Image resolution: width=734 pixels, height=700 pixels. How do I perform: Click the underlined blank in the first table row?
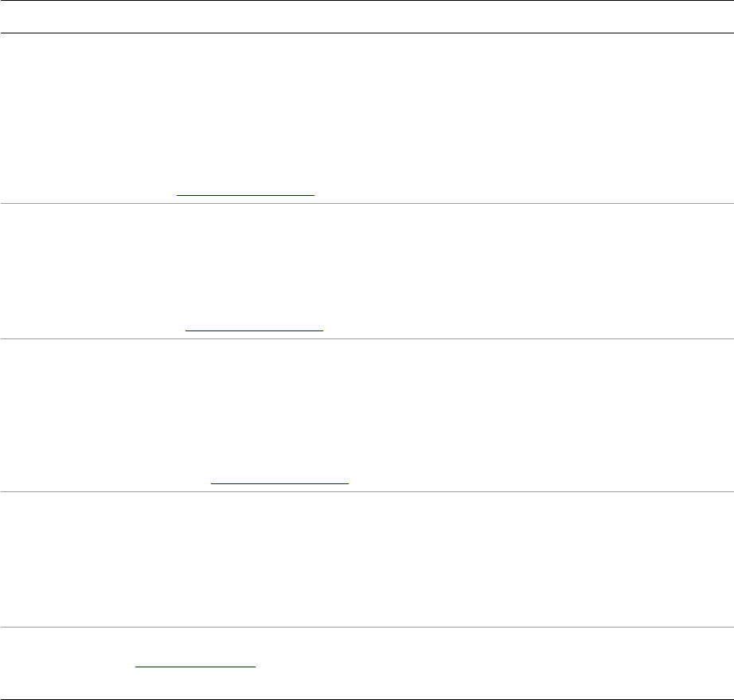pyautogui.click(x=246, y=194)
